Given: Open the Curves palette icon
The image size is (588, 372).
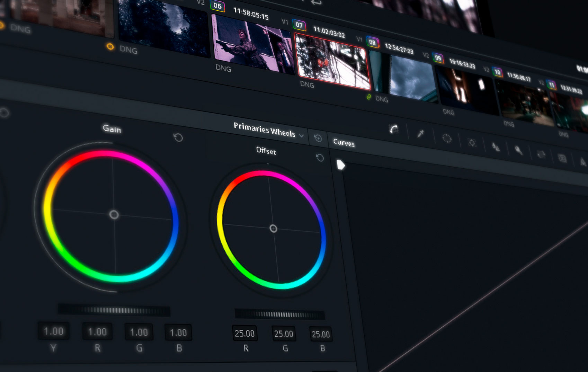Looking at the screenshot, I should click(394, 129).
